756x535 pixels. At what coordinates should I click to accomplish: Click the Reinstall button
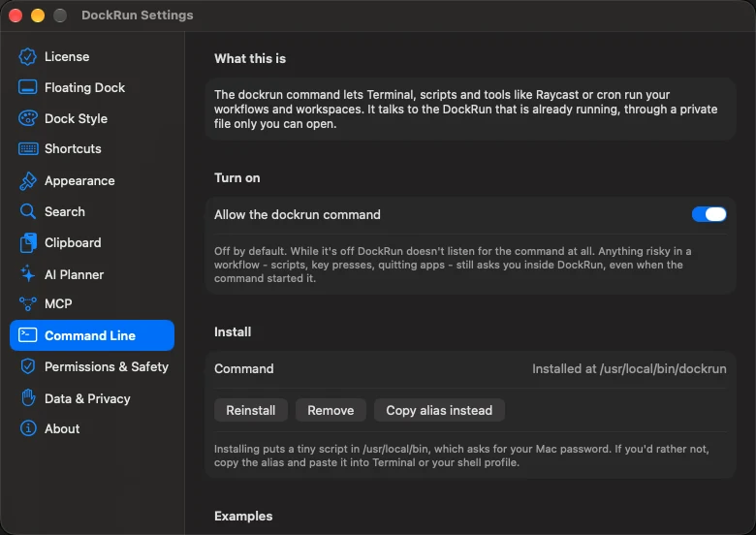(x=251, y=410)
